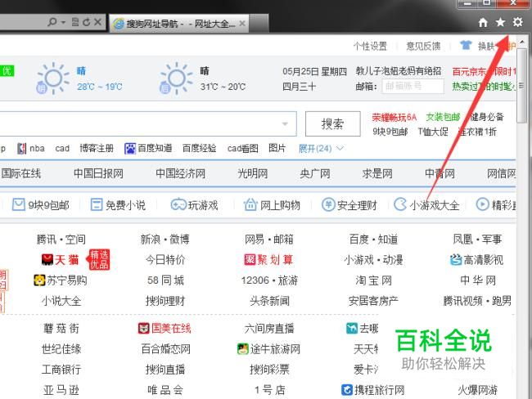The width and height of the screenshot is (532, 399).
Task: Open the address bar search dropdown arrow
Action: [63, 23]
